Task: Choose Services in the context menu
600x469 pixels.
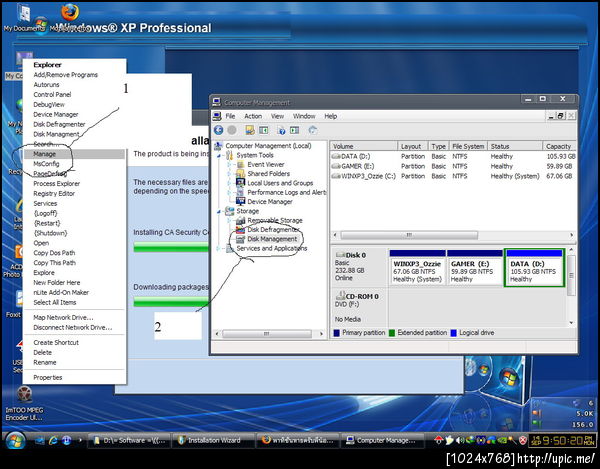Action: 74,204
